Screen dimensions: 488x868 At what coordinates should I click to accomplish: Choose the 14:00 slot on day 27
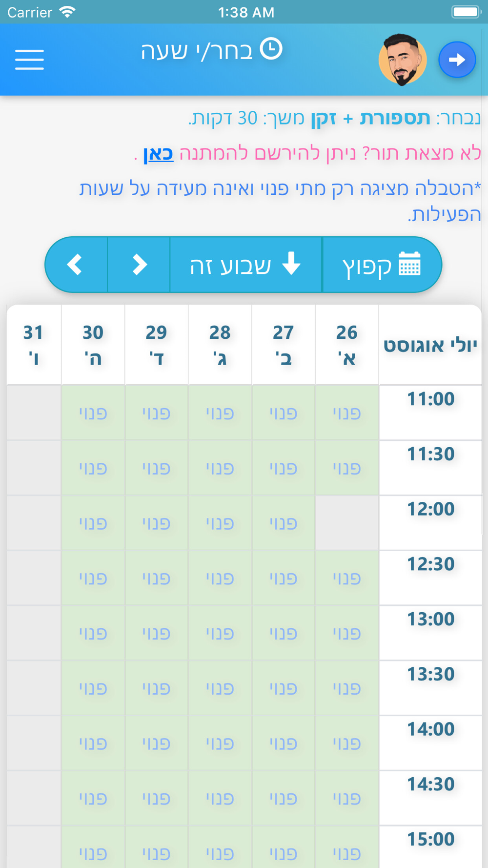click(x=284, y=744)
